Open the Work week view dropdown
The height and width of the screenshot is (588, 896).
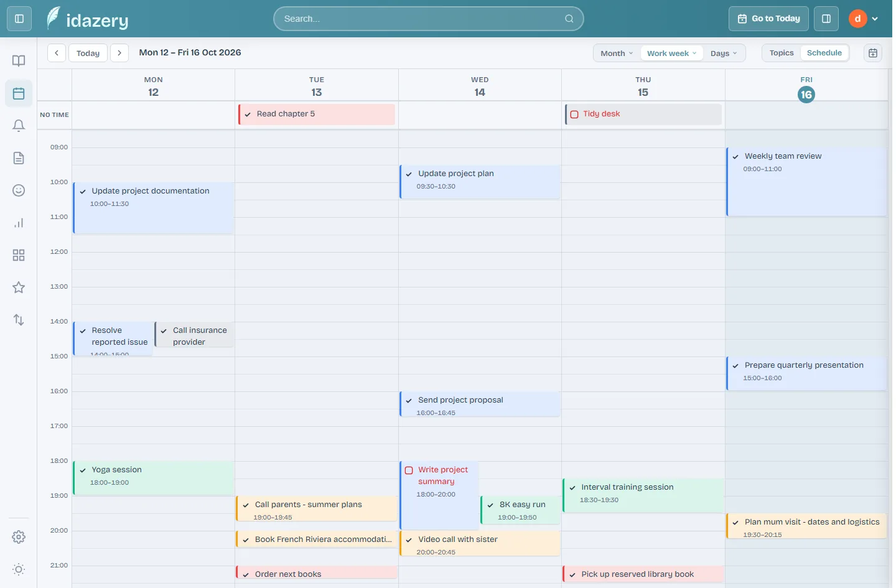[672, 54]
